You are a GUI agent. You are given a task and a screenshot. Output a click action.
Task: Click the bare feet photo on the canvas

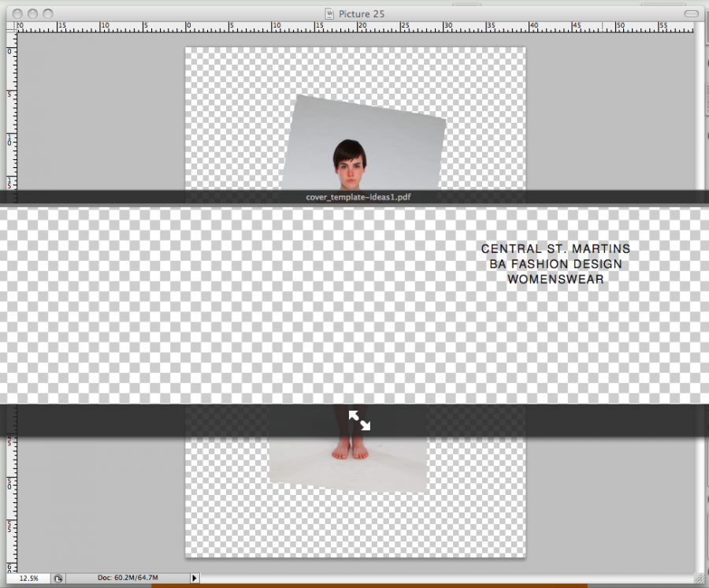tap(351, 448)
